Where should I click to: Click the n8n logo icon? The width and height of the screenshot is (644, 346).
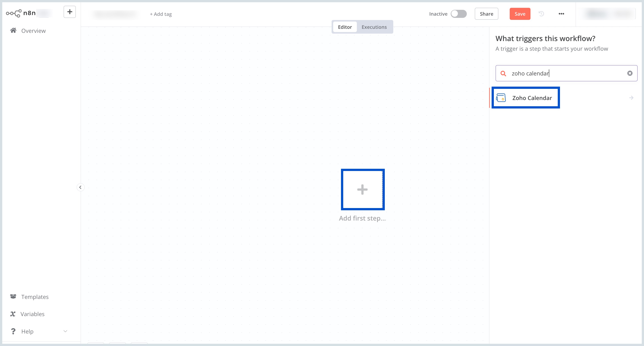14,13
